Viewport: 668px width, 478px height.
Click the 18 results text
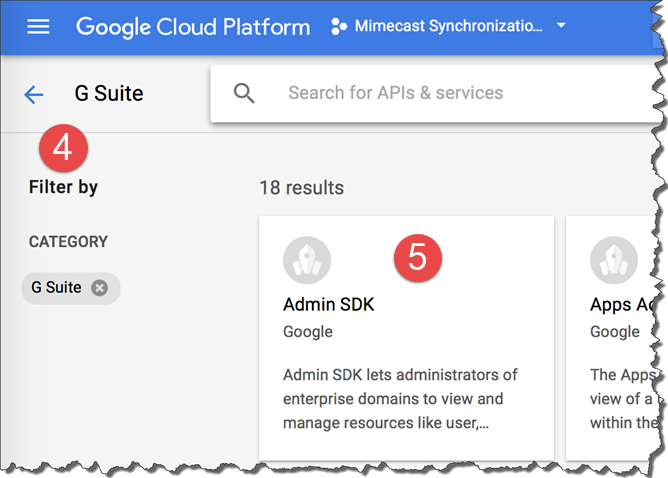302,188
